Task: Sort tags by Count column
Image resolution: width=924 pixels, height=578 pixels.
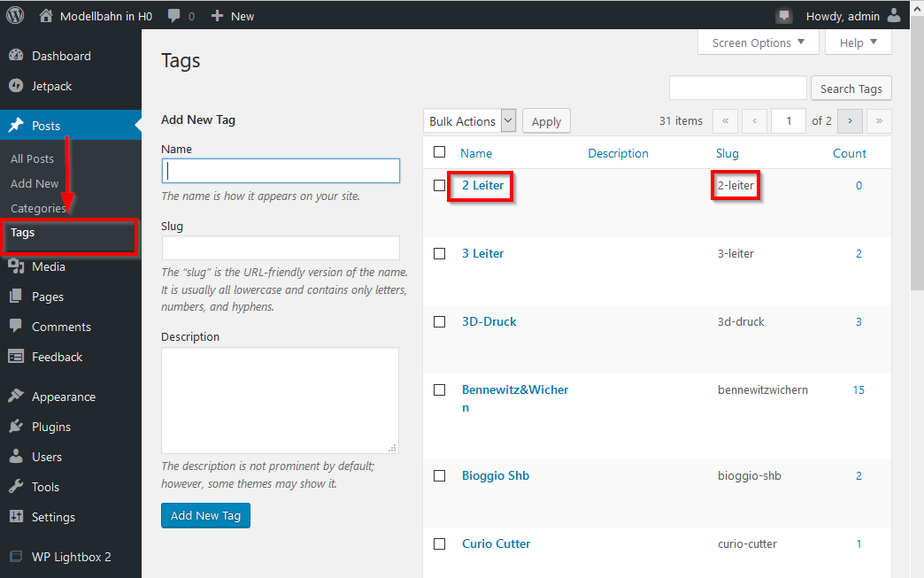Action: (x=849, y=153)
